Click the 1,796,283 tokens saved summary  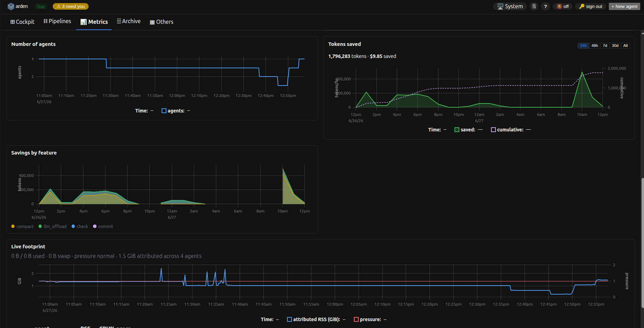362,56
